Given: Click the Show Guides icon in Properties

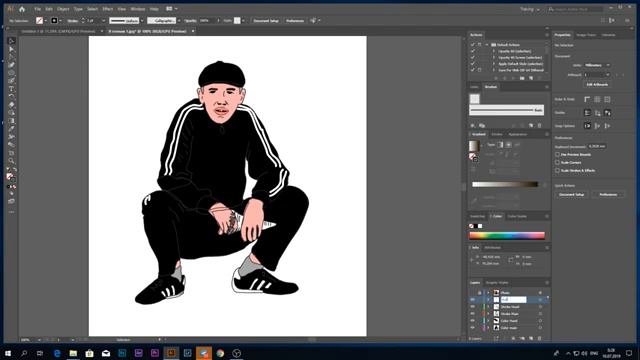Looking at the screenshot, I should pos(587,113).
